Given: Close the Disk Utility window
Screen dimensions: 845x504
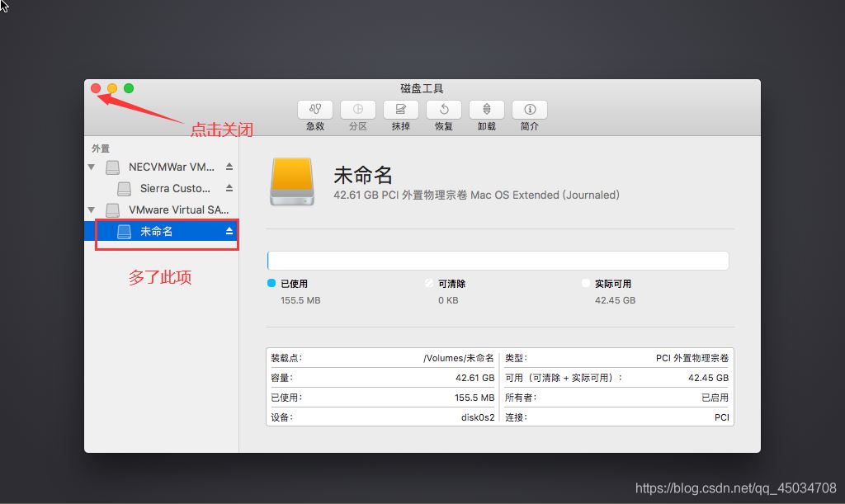Looking at the screenshot, I should (96, 88).
